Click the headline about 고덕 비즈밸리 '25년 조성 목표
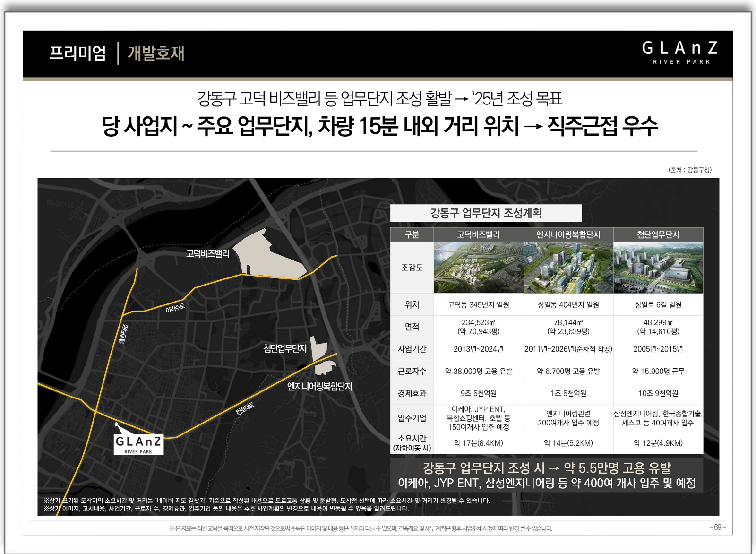Viewport: 756px width, 554px height. point(379,99)
